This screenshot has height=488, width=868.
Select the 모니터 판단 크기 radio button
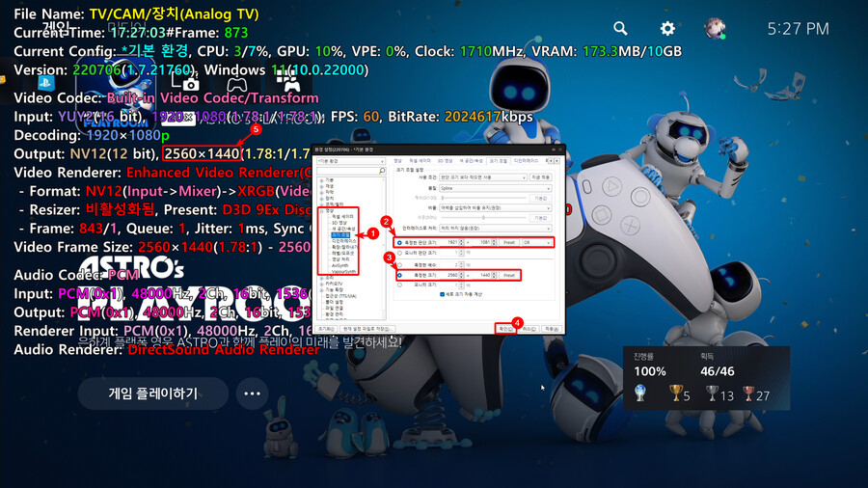pos(399,253)
